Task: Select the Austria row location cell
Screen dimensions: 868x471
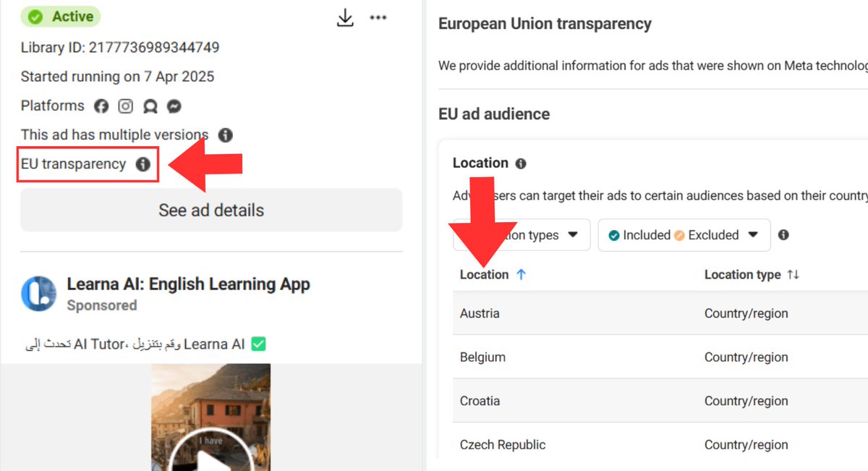Action: (x=480, y=313)
